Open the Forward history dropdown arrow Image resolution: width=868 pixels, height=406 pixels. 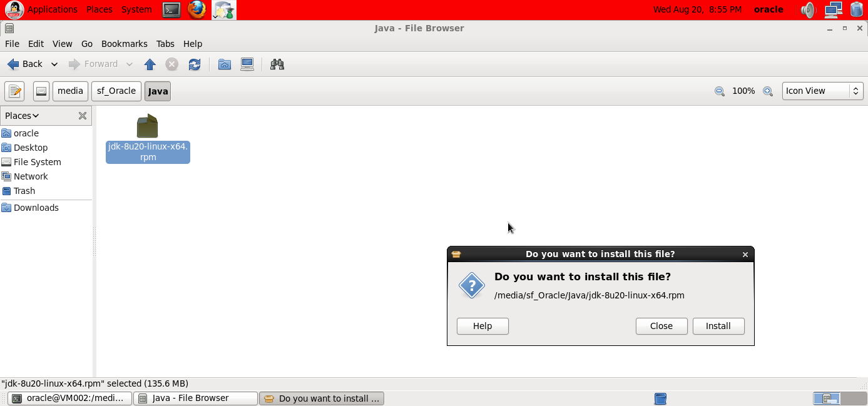[x=130, y=64]
